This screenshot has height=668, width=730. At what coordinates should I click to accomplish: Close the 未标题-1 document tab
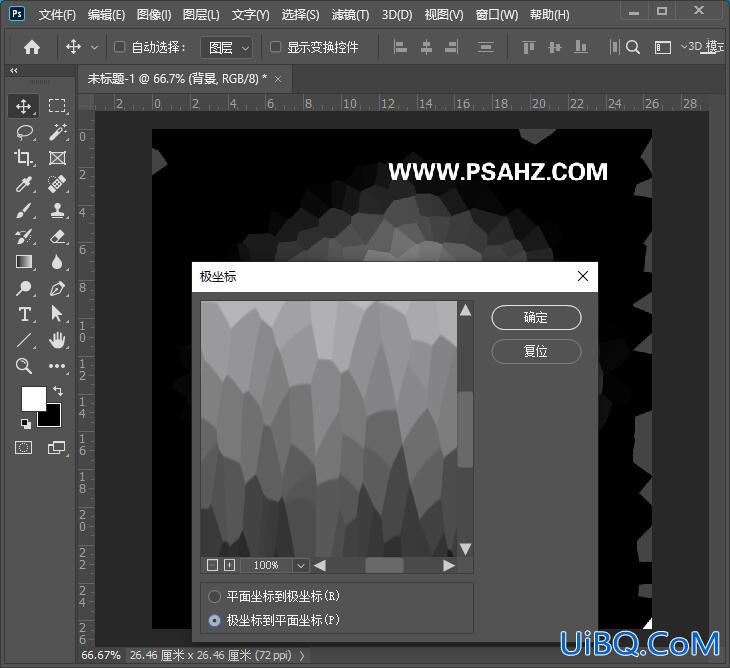point(278,79)
